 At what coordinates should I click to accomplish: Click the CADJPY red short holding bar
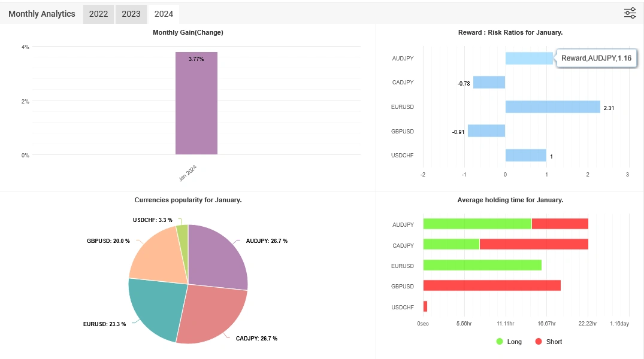(534, 244)
